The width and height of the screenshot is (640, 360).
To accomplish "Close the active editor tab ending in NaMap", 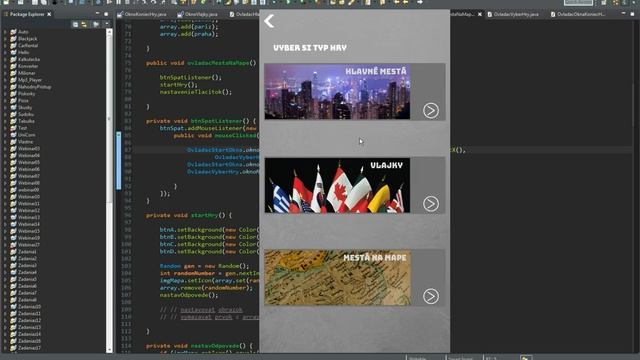I will coord(480,14).
